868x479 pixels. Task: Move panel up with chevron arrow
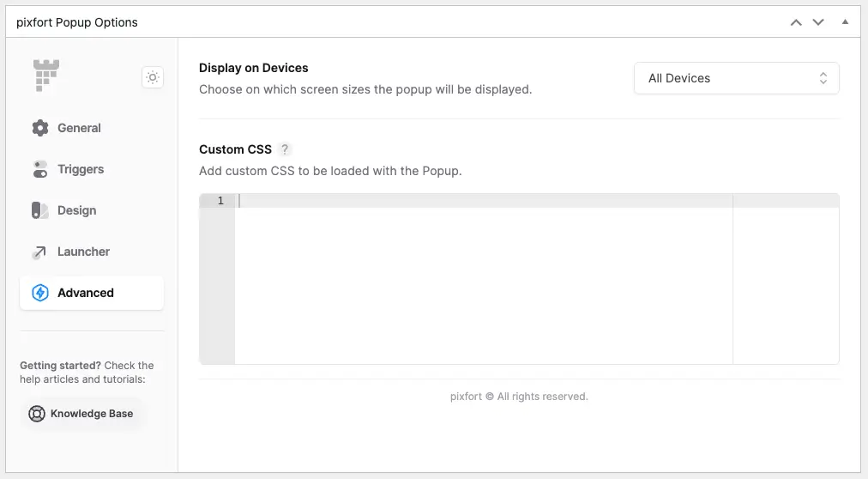(x=796, y=22)
